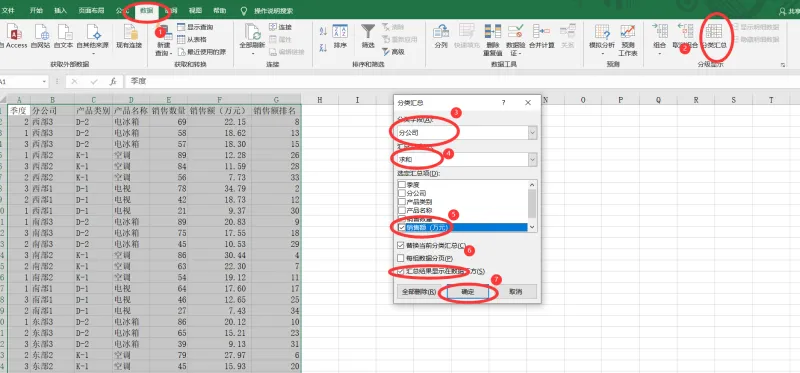Toggle 每组数据分页 checkbox

(x=401, y=258)
